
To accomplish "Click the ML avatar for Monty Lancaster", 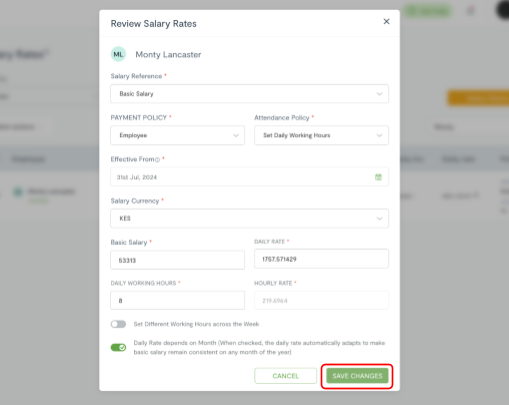I will click(118, 54).
